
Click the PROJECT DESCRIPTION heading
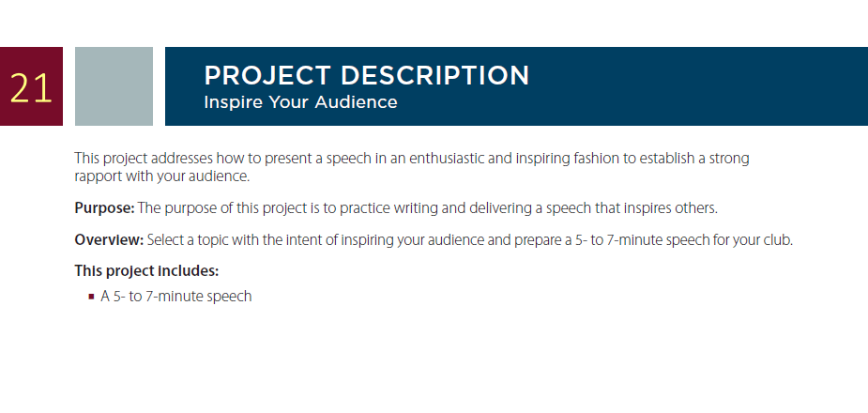367,75
